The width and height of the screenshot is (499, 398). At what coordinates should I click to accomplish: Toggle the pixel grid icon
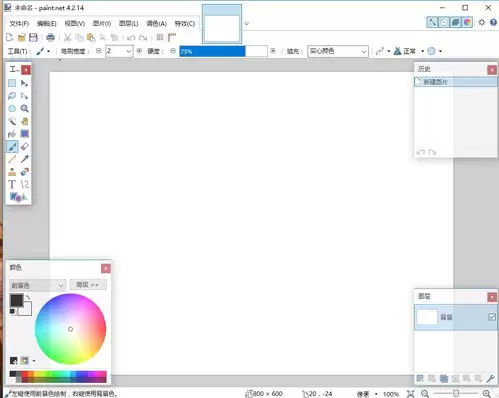point(160,37)
